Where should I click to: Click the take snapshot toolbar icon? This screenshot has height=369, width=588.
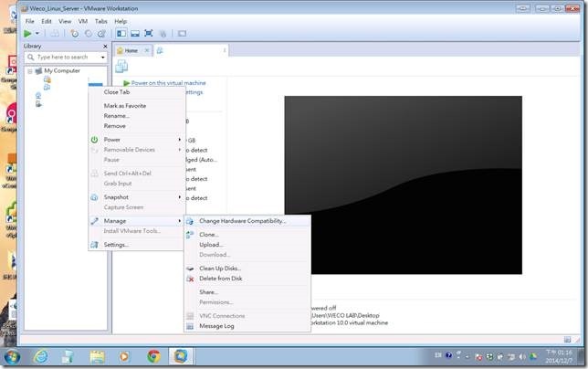point(75,34)
